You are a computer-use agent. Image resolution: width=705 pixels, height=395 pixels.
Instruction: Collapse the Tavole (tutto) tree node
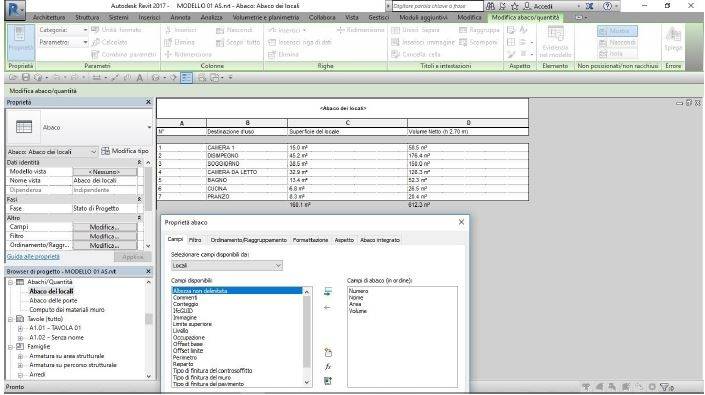(x=10, y=319)
